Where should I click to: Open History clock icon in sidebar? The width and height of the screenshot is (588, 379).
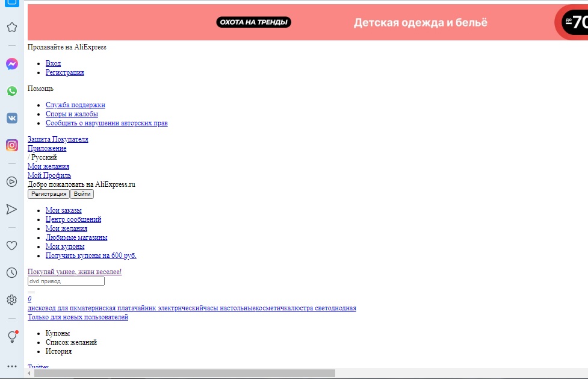coord(12,273)
